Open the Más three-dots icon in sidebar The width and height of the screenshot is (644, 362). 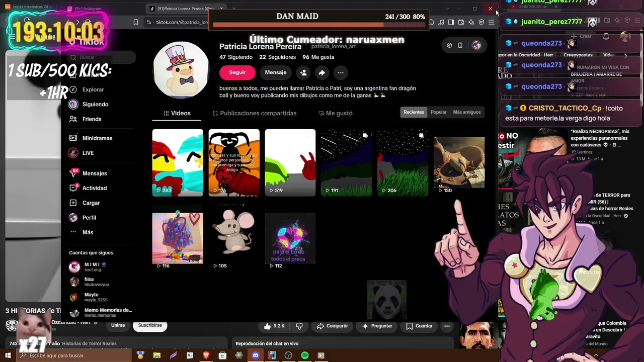click(x=73, y=232)
